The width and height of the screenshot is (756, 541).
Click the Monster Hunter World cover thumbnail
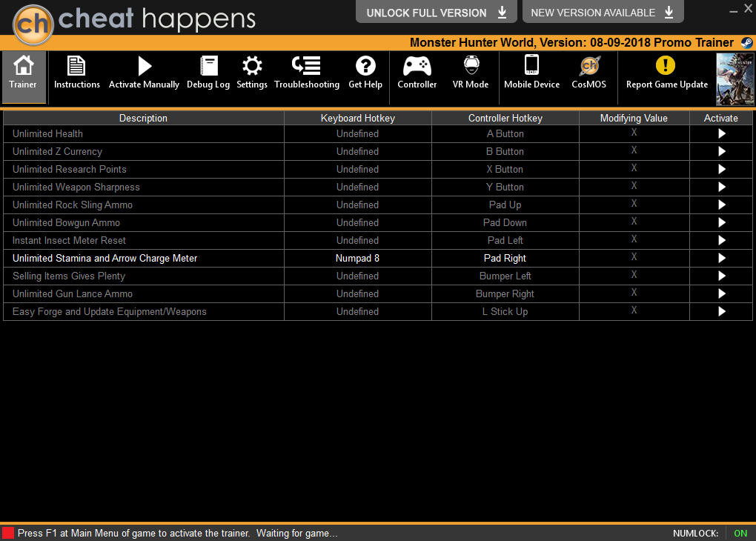(735, 79)
